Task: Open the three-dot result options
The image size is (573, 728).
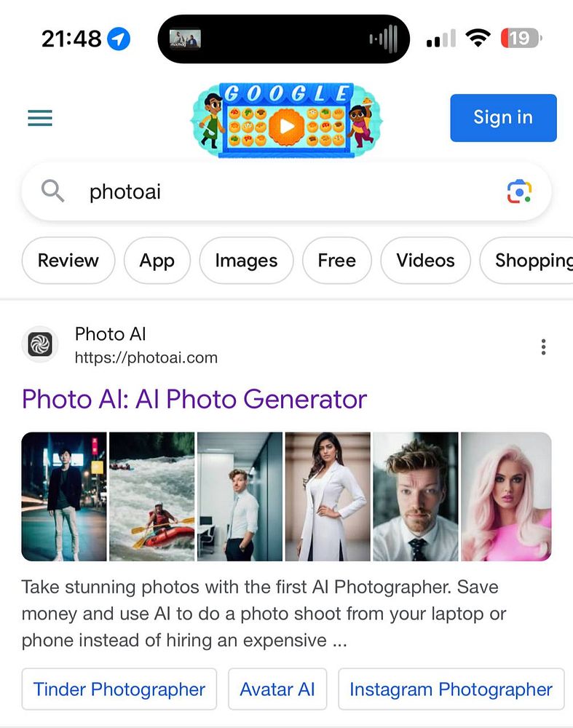Action: (x=543, y=347)
